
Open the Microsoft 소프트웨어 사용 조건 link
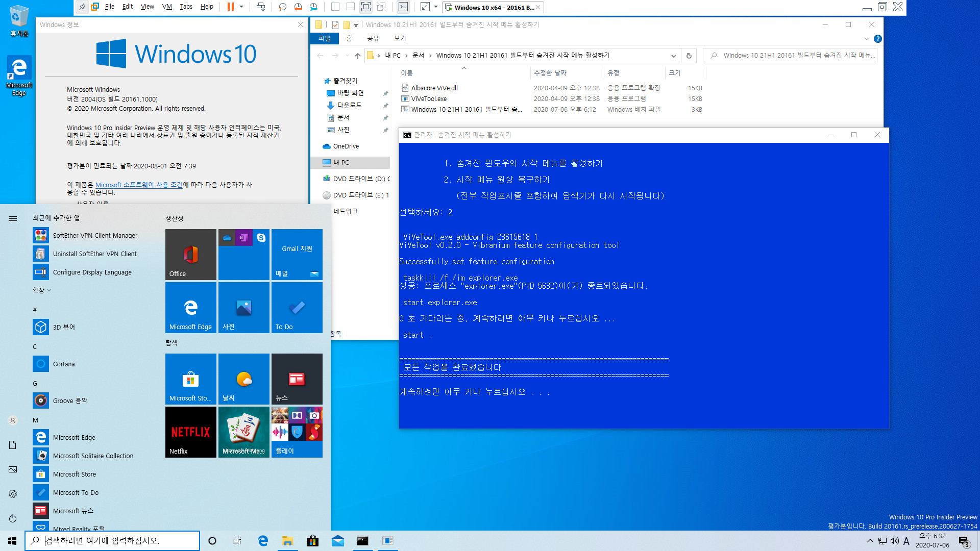(x=139, y=185)
